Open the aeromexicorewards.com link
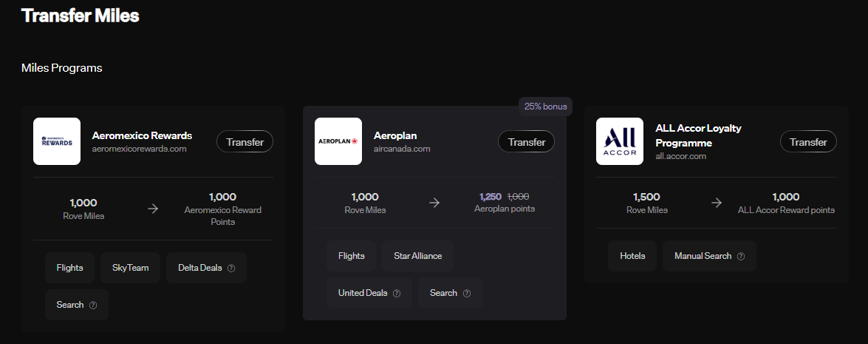 [139, 149]
